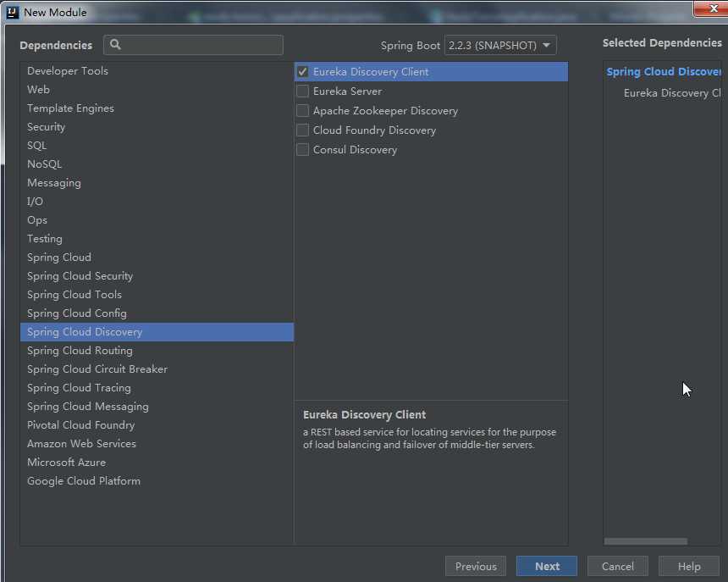728x582 pixels.
Task: Select Spring Cloud Discovery category
Action: (x=157, y=332)
